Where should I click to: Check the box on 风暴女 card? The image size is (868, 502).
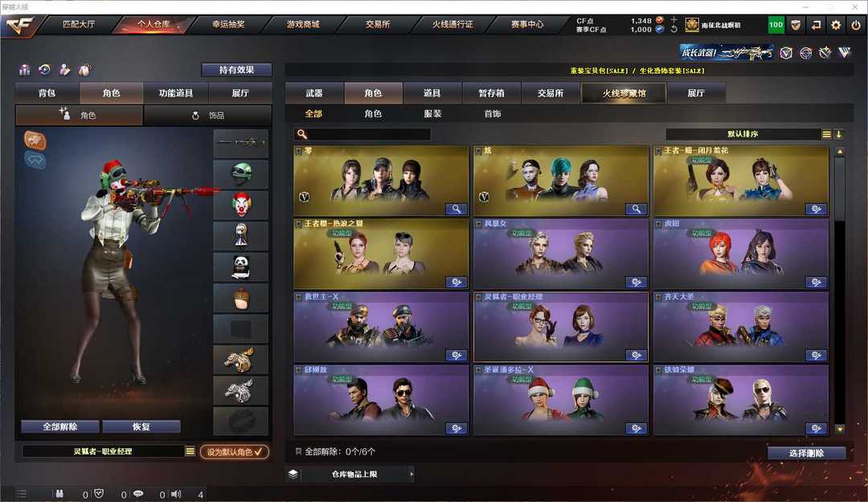pyautogui.click(x=479, y=224)
